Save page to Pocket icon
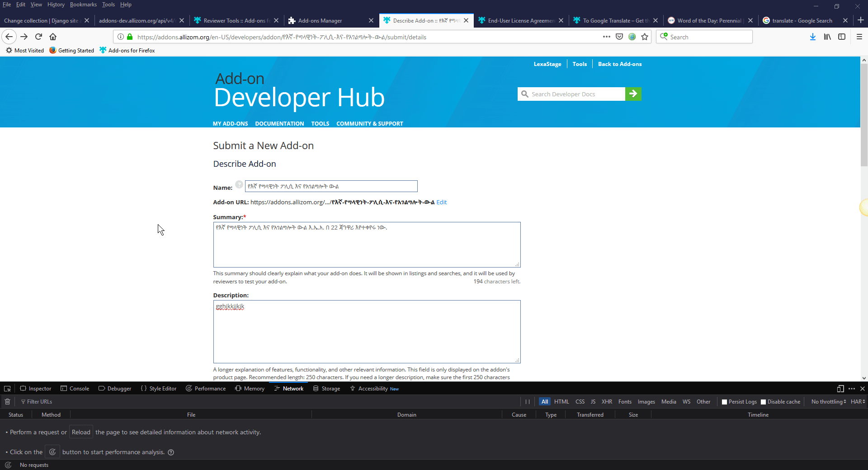Image resolution: width=868 pixels, height=470 pixels. click(x=619, y=37)
